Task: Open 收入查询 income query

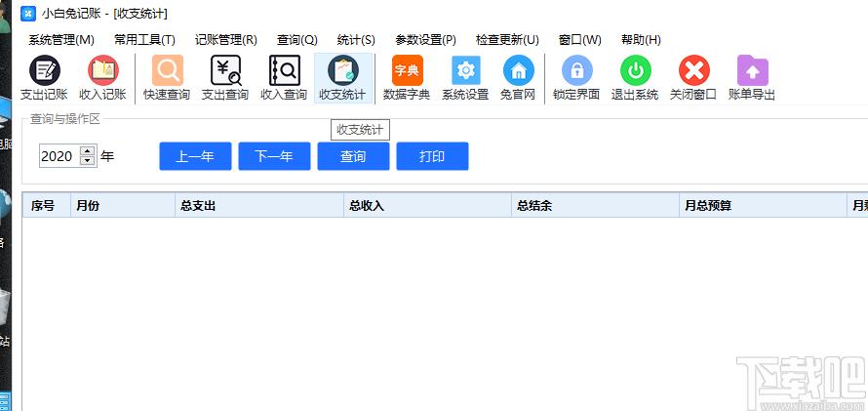Action: pos(284,78)
